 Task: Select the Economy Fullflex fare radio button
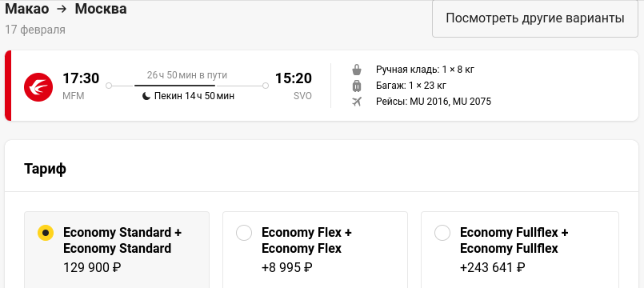(x=442, y=233)
